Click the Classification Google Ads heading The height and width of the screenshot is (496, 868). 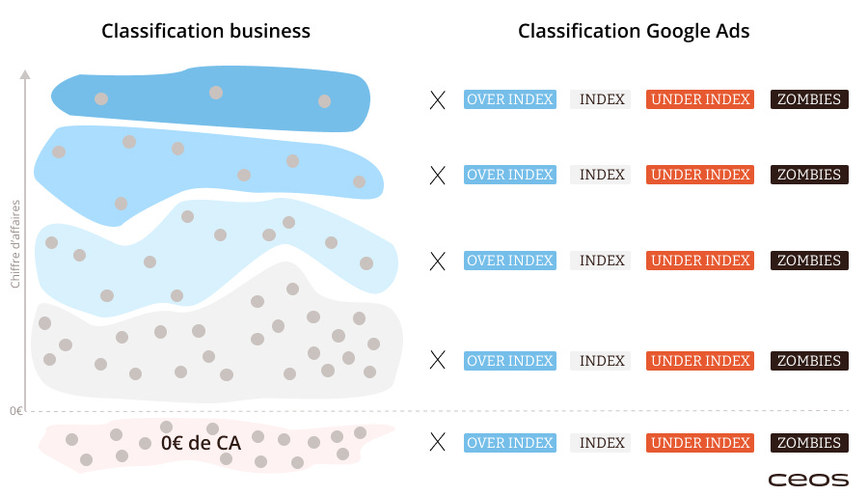[634, 31]
